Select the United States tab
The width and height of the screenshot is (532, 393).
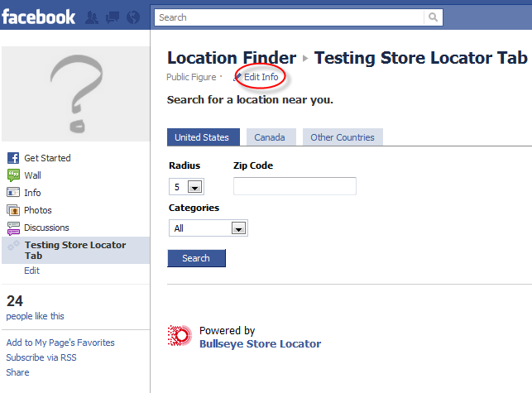click(x=204, y=137)
